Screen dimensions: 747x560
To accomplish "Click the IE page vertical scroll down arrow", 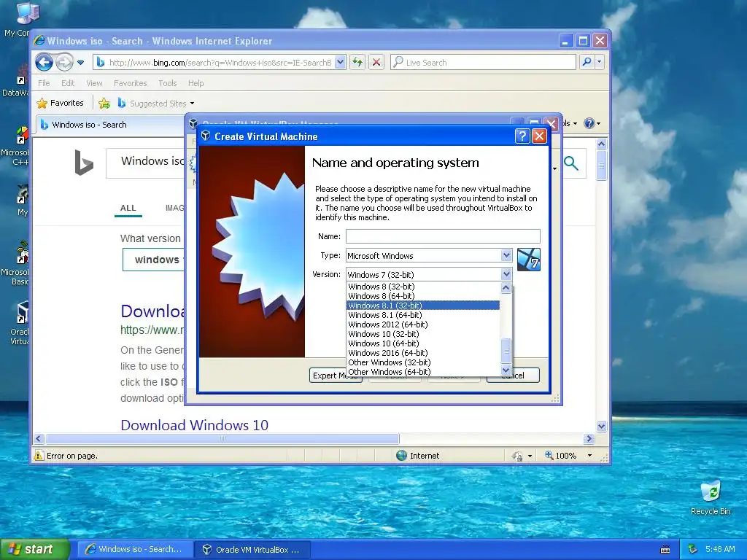I will point(601,426).
